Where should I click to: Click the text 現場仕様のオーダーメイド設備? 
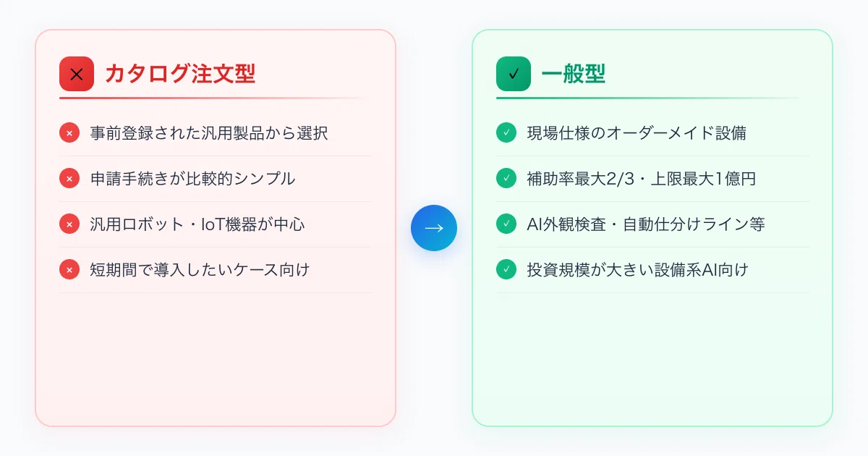tap(637, 133)
